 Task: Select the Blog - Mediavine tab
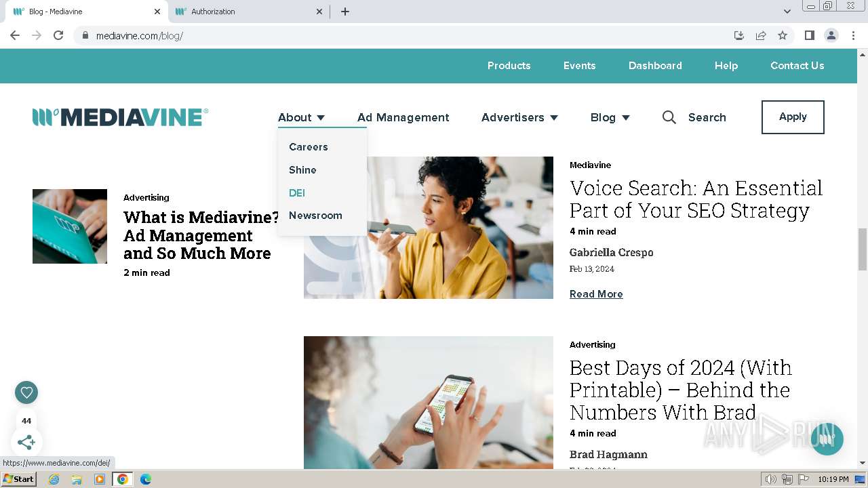click(x=86, y=12)
